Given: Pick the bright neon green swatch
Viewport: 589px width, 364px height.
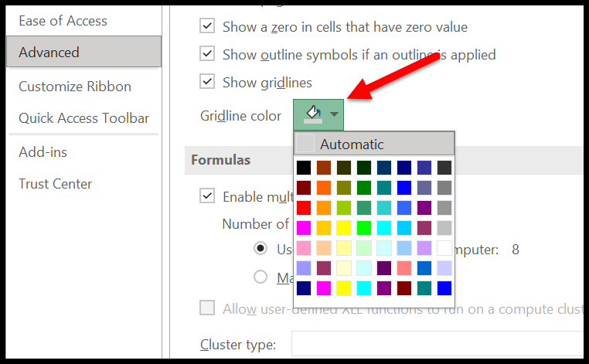Looking at the screenshot, I should [x=364, y=228].
